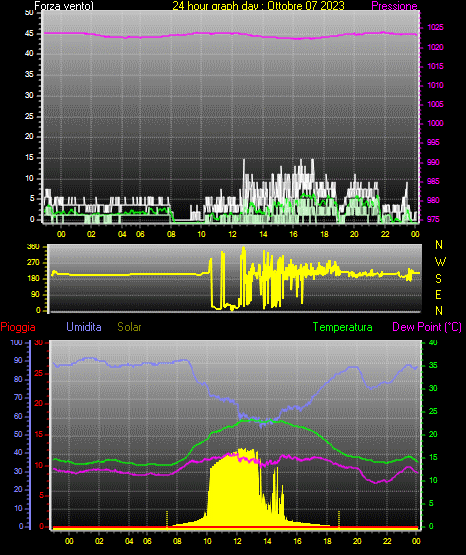Select the red 'Pioggia' legend label

pyautogui.click(x=18, y=327)
